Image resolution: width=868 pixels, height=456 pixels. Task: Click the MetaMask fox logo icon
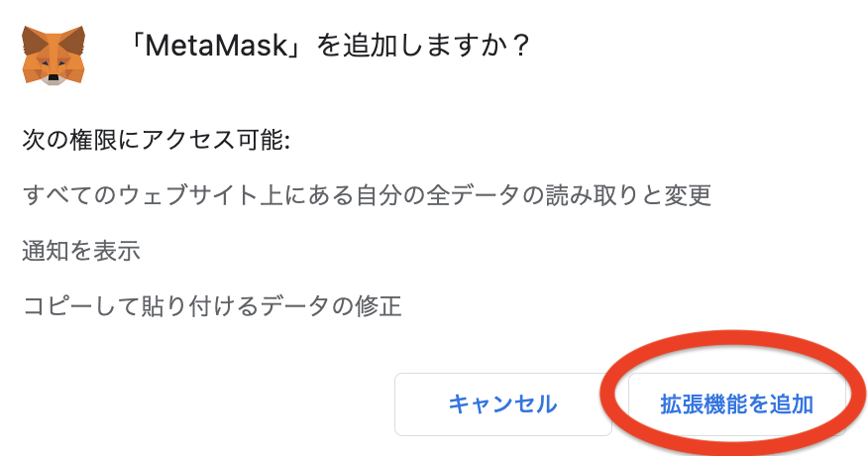tap(54, 56)
